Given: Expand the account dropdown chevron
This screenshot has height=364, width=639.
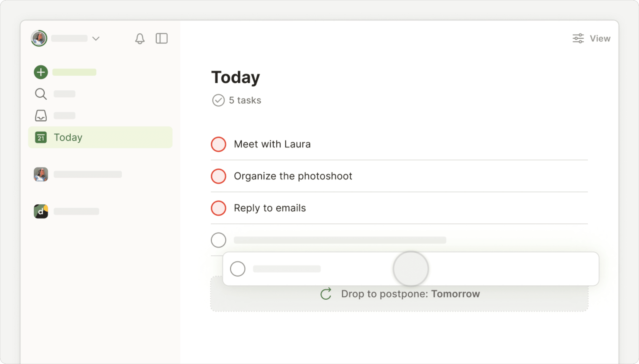Looking at the screenshot, I should coord(96,38).
